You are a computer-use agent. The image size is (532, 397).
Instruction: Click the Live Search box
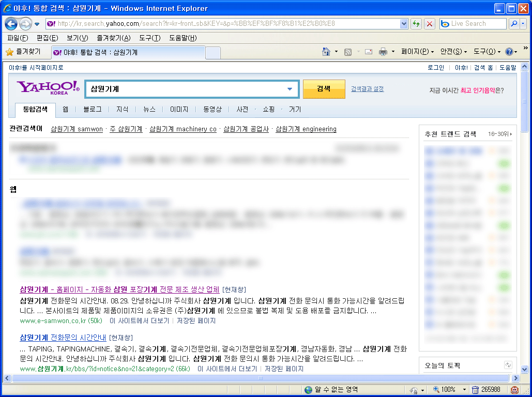(473, 24)
